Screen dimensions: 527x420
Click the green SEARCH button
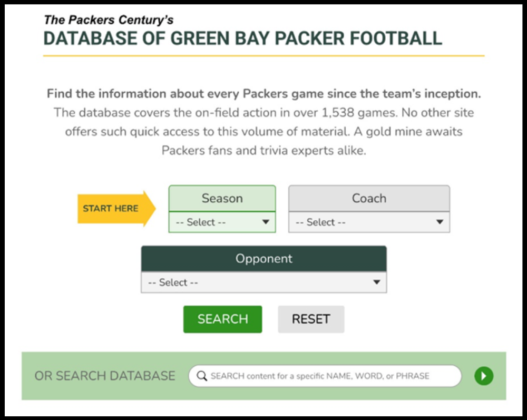pos(222,319)
